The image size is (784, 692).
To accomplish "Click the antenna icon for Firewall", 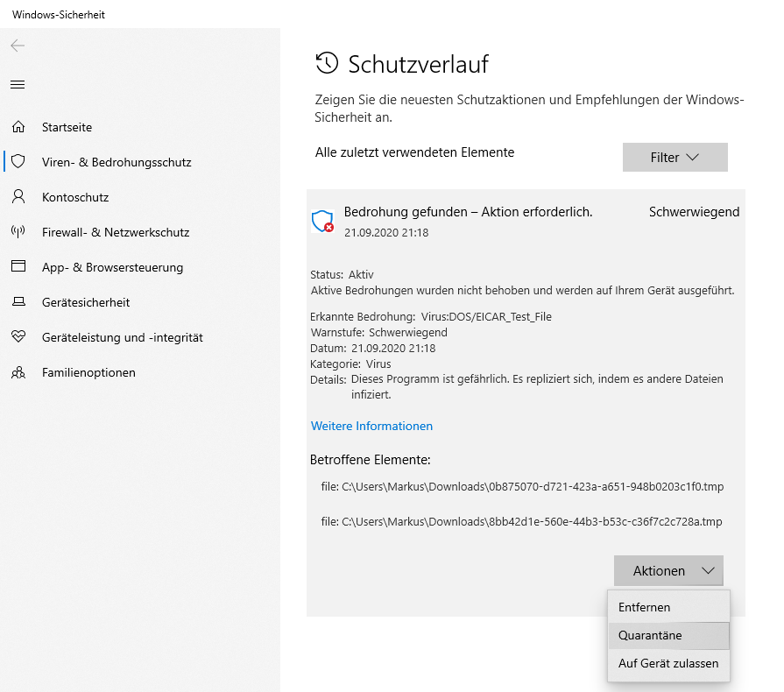I will (18, 231).
